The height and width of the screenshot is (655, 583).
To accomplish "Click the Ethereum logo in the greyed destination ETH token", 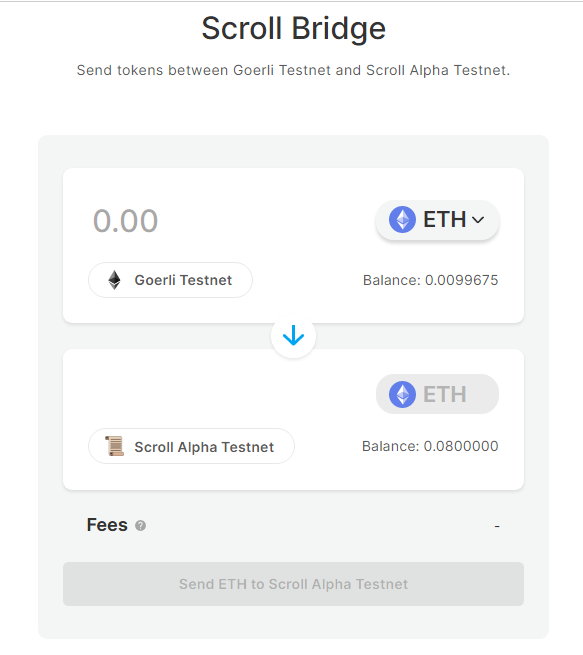I will [x=402, y=394].
